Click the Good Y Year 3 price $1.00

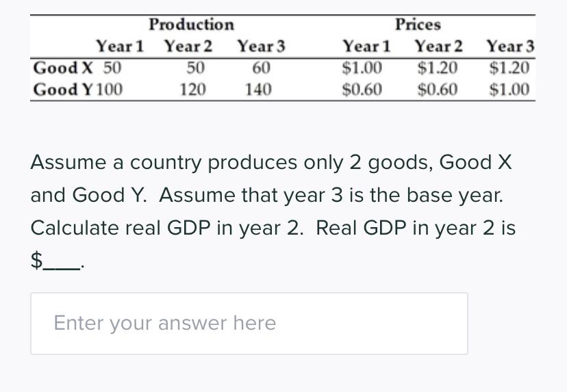(509, 89)
